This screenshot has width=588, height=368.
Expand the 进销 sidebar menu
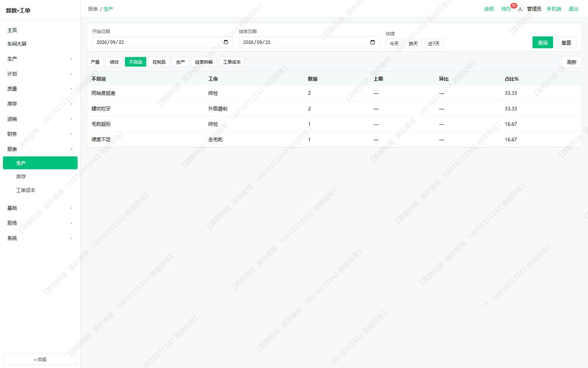point(40,119)
